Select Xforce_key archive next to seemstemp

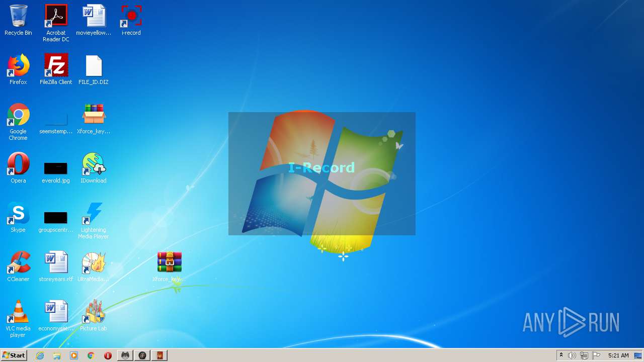click(x=94, y=119)
